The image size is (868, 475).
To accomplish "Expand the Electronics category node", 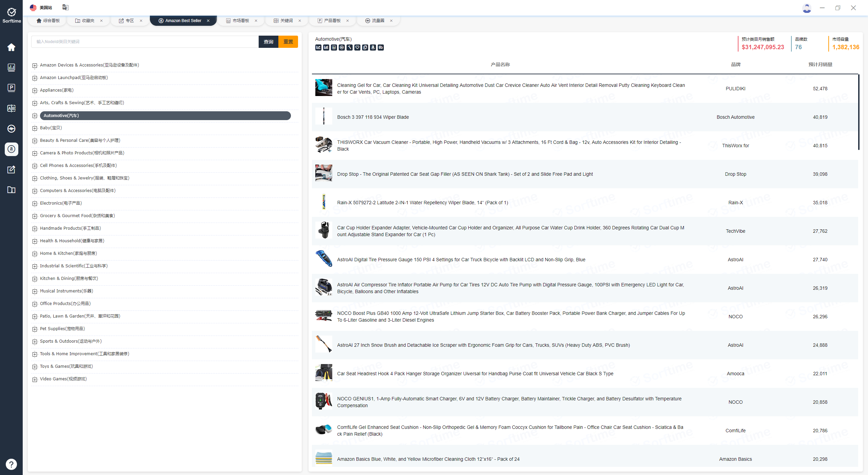I will 35,204.
